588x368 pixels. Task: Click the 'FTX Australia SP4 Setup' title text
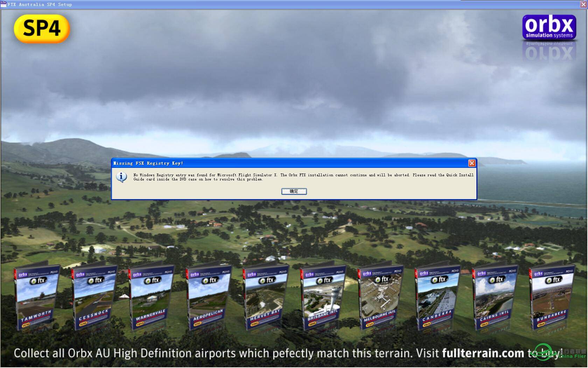[x=40, y=5]
